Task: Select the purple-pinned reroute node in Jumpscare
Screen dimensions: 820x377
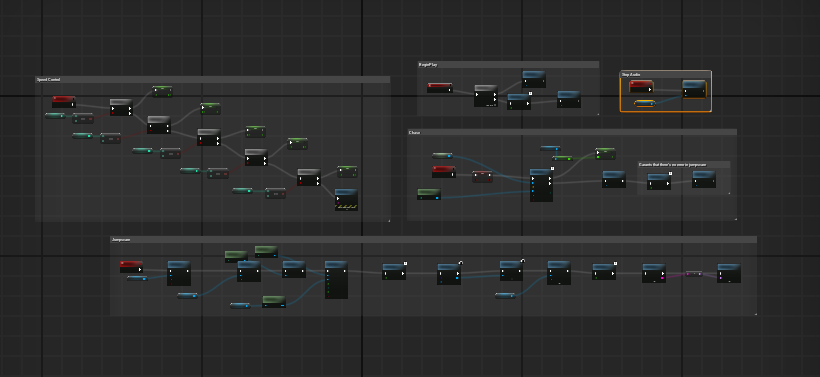Action: tap(694, 273)
